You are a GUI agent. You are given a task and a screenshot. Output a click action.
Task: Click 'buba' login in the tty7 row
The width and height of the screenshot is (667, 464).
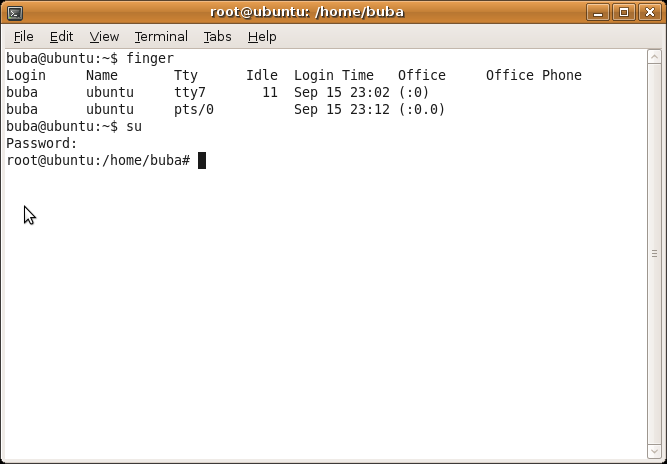tap(22, 92)
